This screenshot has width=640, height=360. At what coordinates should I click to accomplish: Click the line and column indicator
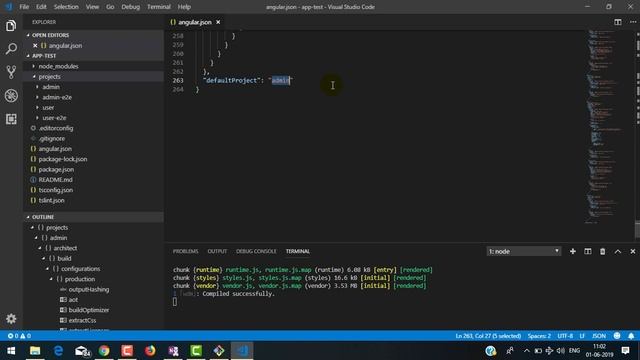pos(488,336)
